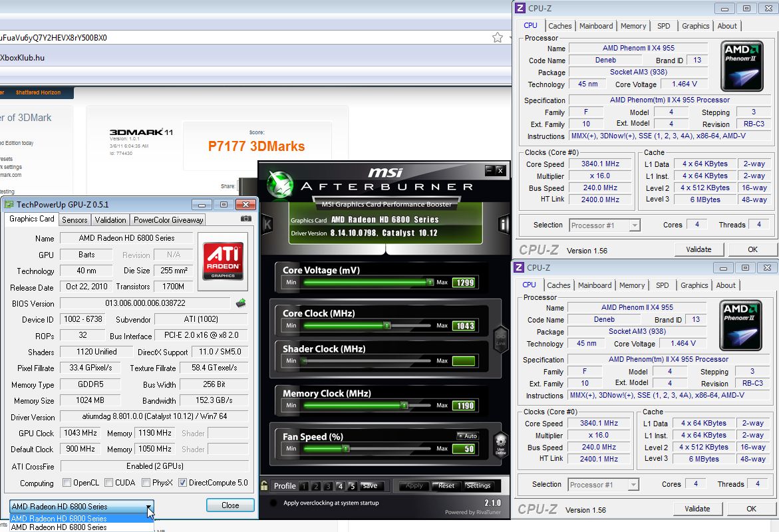The height and width of the screenshot is (532, 779).
Task: Choose the second AMD Radeon HD 6800 list entry
Action: pos(81,527)
